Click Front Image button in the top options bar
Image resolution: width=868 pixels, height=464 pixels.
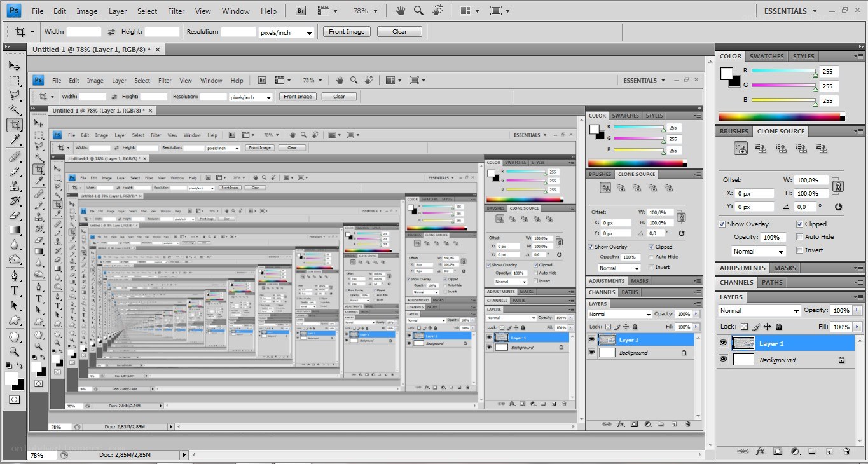coord(347,32)
